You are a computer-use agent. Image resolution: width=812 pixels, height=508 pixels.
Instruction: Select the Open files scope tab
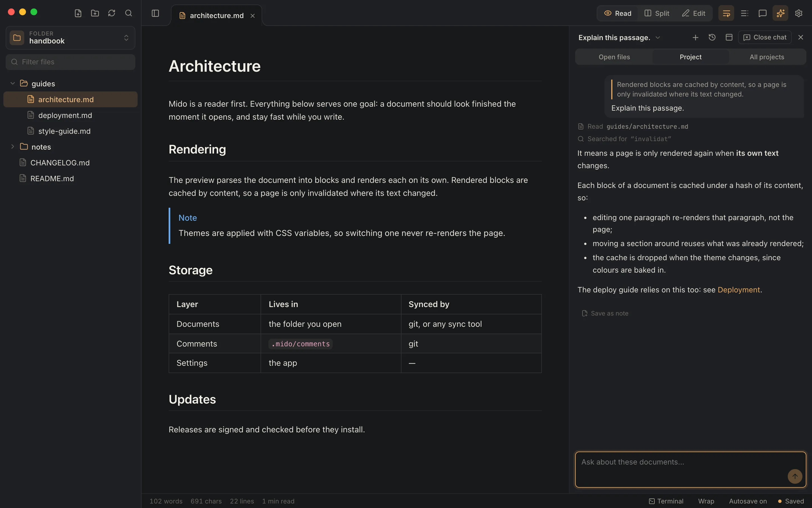(614, 57)
